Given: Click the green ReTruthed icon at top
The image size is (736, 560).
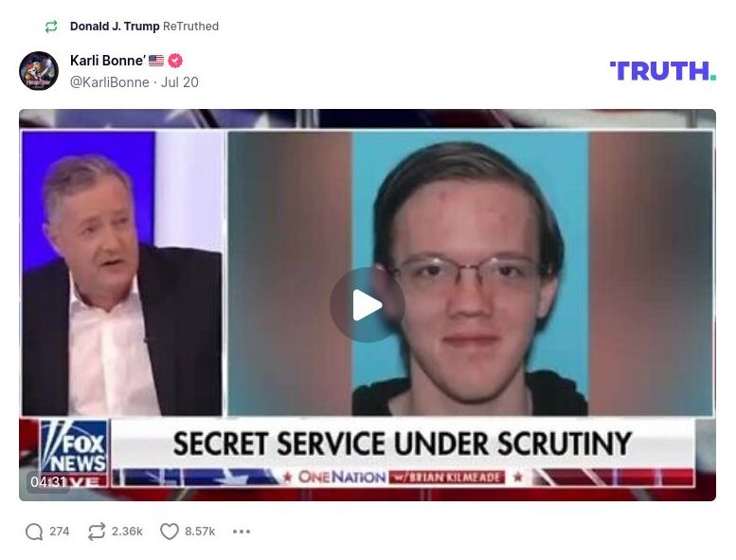Looking at the screenshot, I should pos(51,27).
